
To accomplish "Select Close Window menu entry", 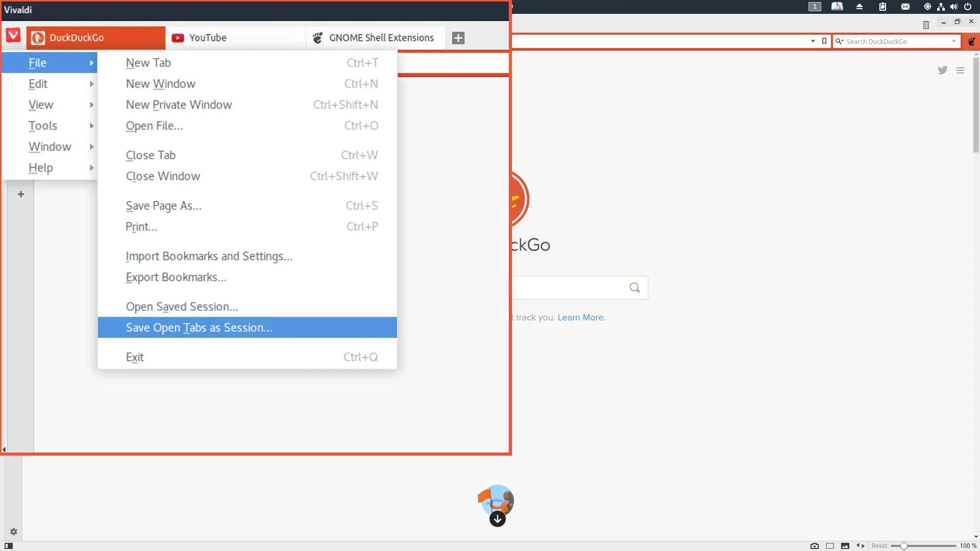I will click(247, 176).
